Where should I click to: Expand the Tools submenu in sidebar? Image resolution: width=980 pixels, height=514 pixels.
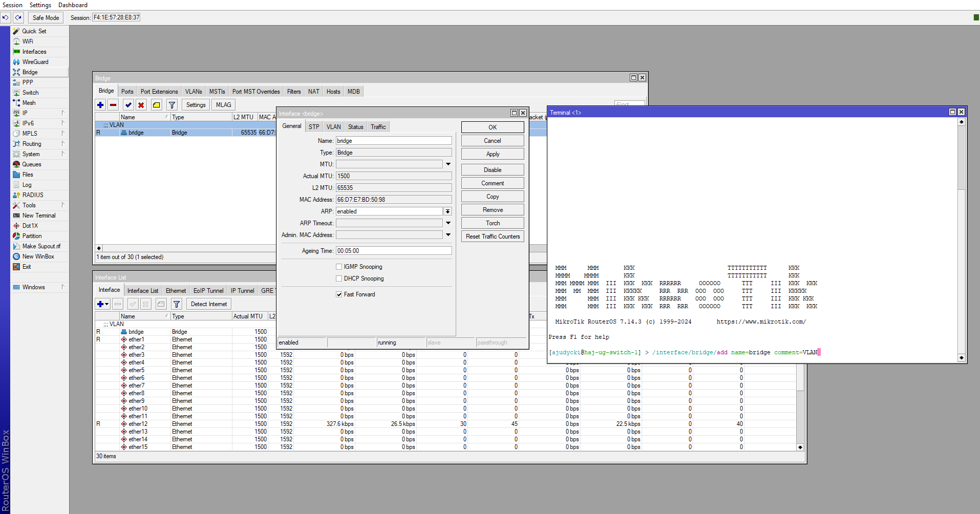[x=63, y=205]
